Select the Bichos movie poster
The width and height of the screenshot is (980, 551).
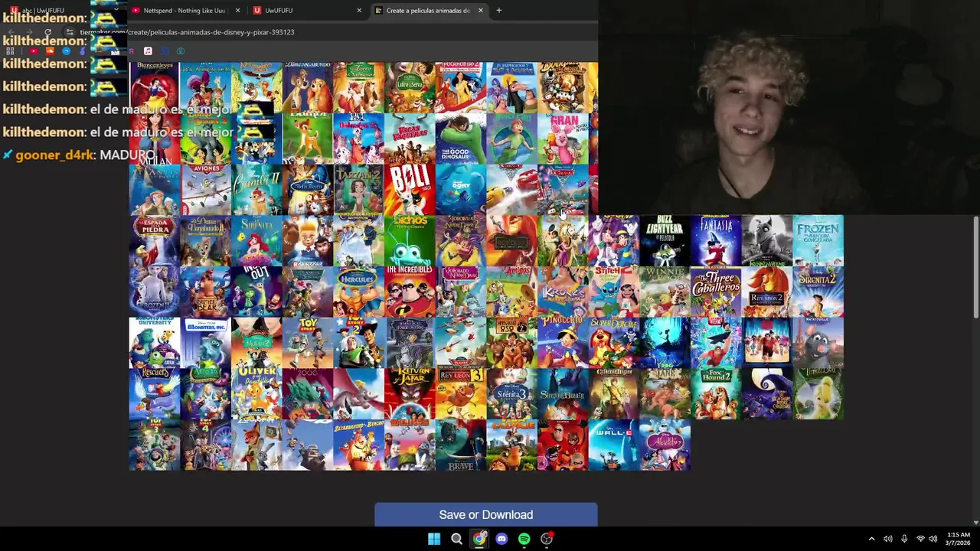410,241
